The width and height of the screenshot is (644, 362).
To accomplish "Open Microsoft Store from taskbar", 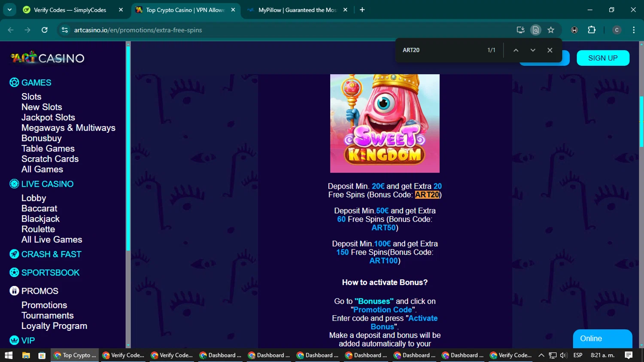I will coord(42,355).
